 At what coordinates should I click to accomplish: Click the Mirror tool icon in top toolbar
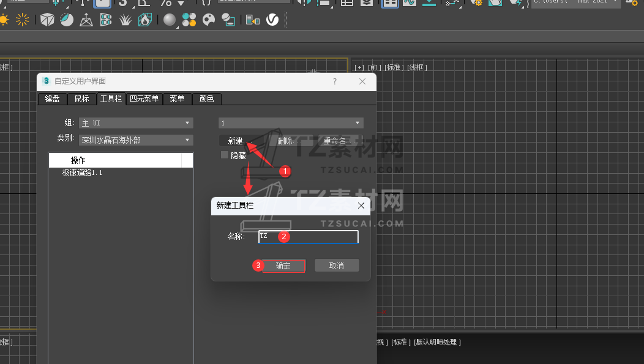click(x=304, y=3)
